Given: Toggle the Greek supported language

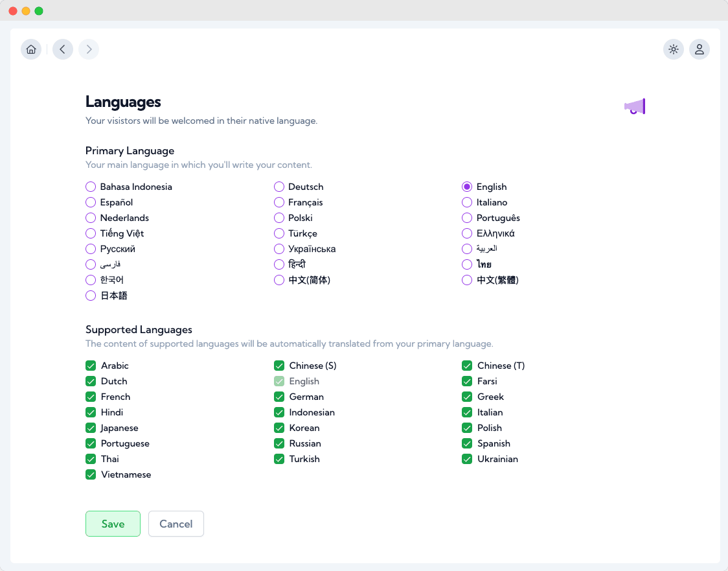Looking at the screenshot, I should click(467, 397).
